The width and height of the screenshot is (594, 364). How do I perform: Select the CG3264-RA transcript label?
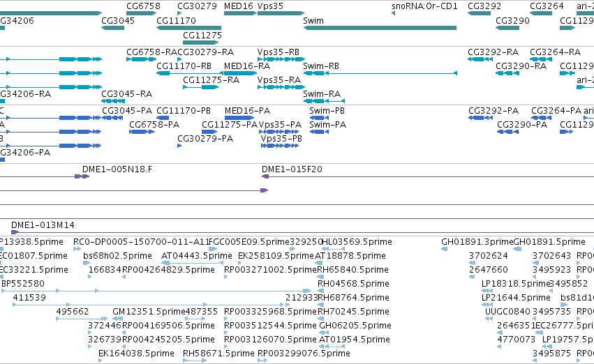[556, 52]
